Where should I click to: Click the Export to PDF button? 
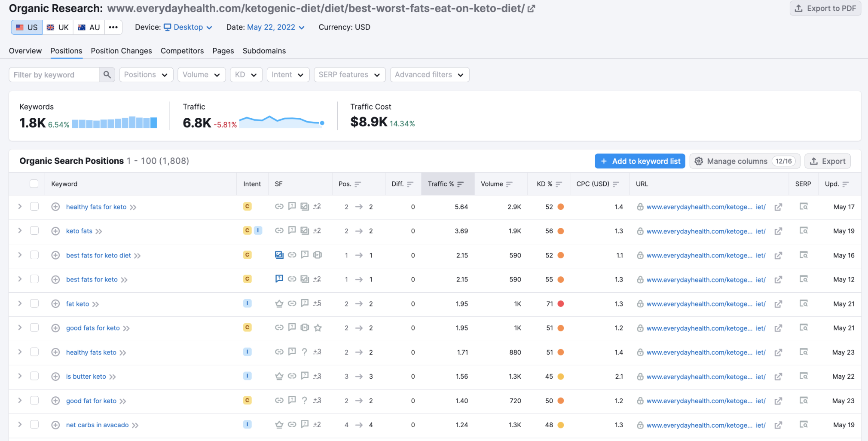click(x=825, y=8)
